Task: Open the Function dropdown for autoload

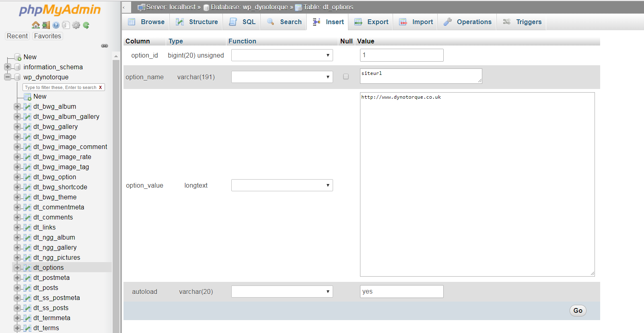Action: coord(282,292)
